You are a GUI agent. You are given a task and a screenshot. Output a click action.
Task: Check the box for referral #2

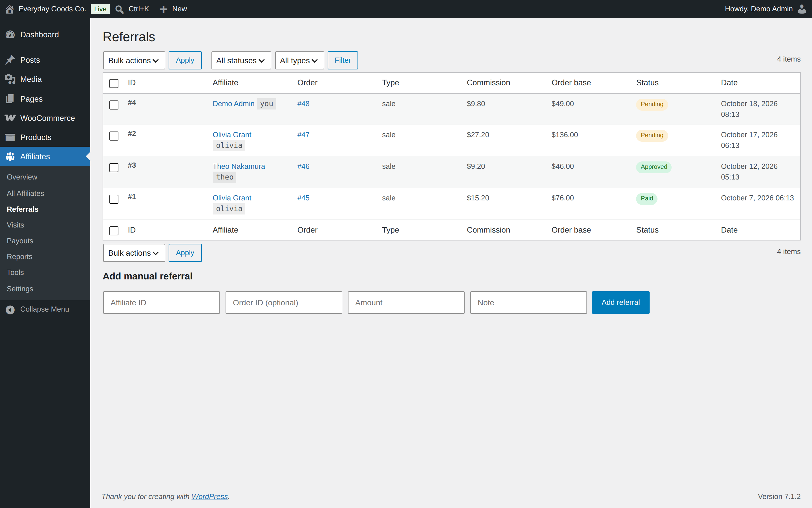(114, 136)
